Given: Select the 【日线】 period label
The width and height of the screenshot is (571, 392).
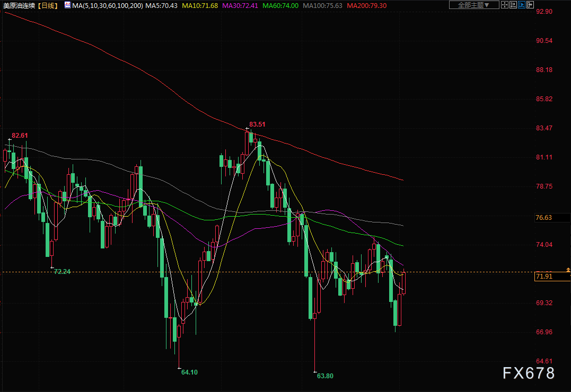Looking at the screenshot, I should pyautogui.click(x=48, y=5).
